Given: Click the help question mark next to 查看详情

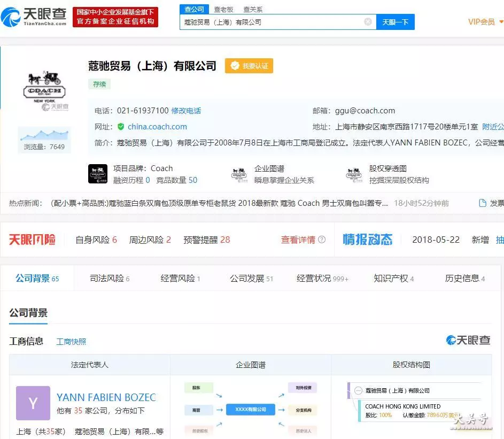Looking at the screenshot, I should [x=322, y=240].
